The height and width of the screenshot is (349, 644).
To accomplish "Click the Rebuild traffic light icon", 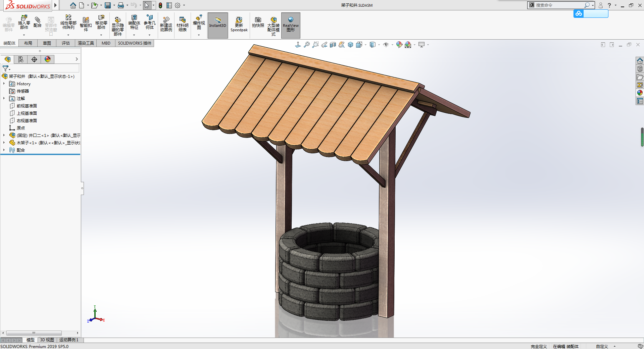I will pos(160,5).
